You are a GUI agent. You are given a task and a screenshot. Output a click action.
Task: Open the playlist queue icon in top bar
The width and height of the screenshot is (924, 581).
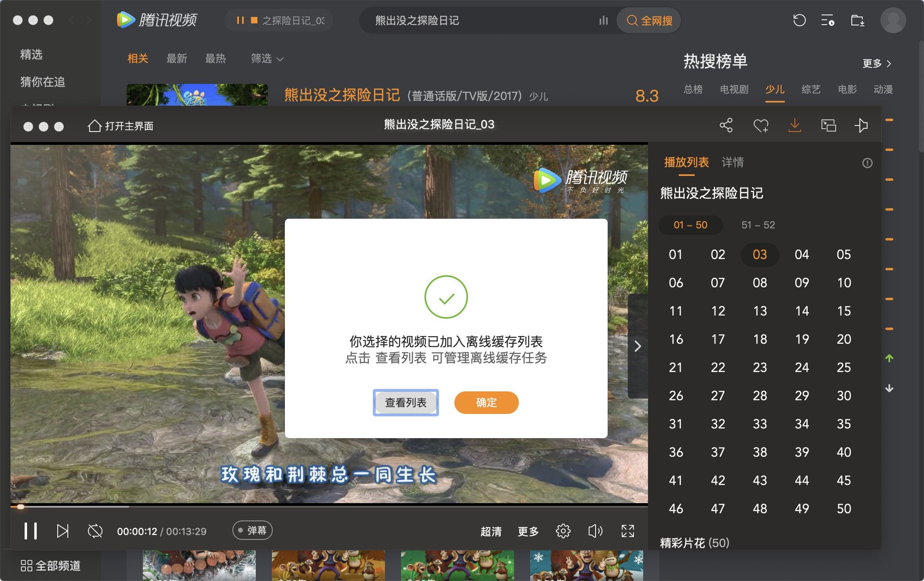tap(828, 20)
